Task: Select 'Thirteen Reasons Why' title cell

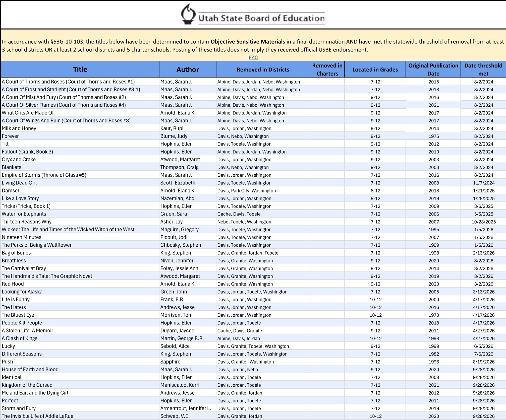Action: pyautogui.click(x=80, y=222)
